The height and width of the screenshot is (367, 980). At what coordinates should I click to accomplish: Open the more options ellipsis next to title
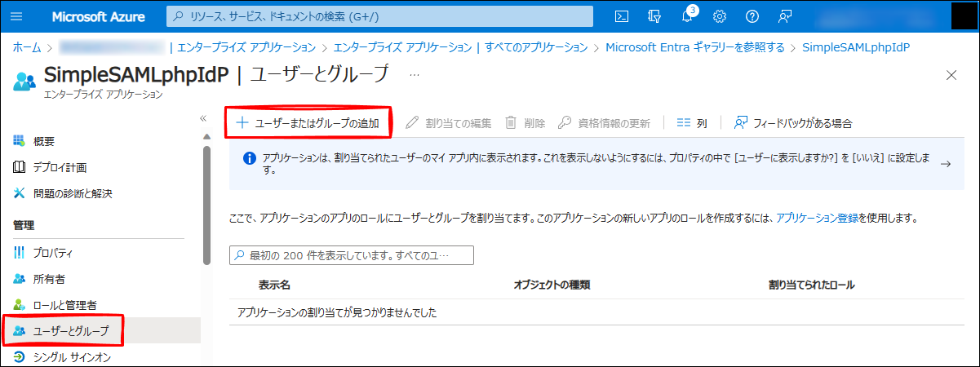pyautogui.click(x=415, y=74)
